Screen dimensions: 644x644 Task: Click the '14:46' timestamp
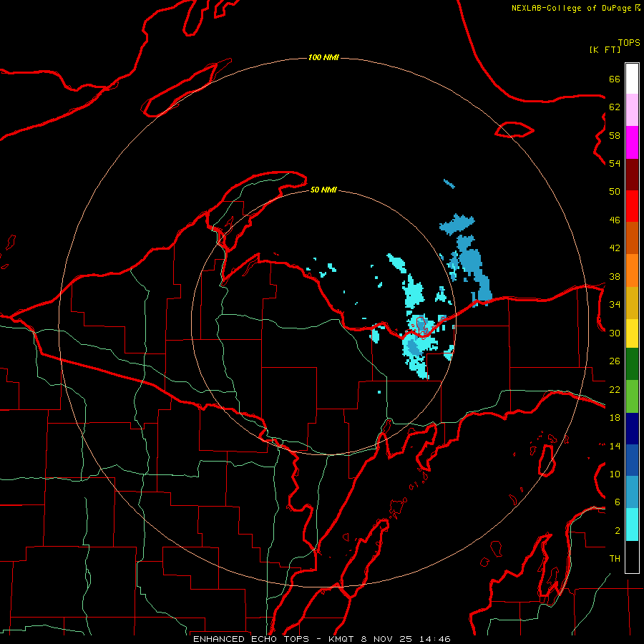(x=434, y=639)
